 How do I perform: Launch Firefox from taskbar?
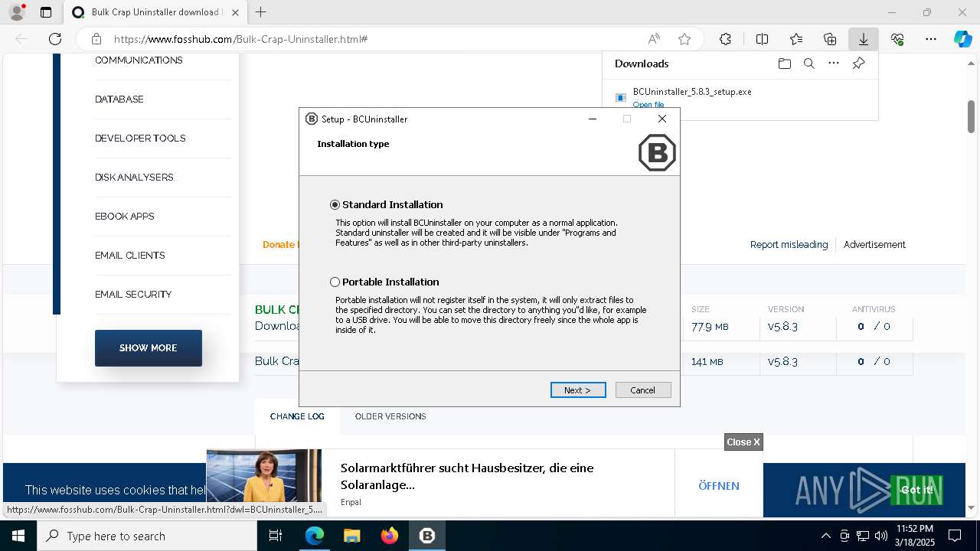[389, 536]
